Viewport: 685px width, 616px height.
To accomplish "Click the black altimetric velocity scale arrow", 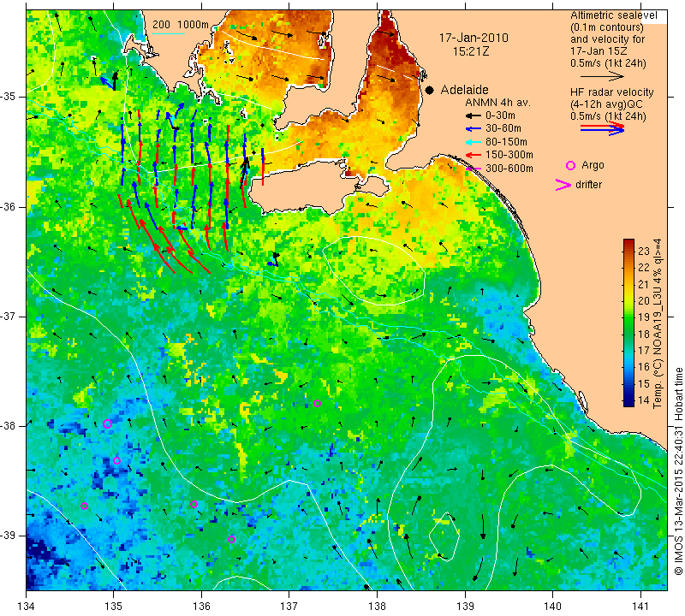I will point(602,76).
